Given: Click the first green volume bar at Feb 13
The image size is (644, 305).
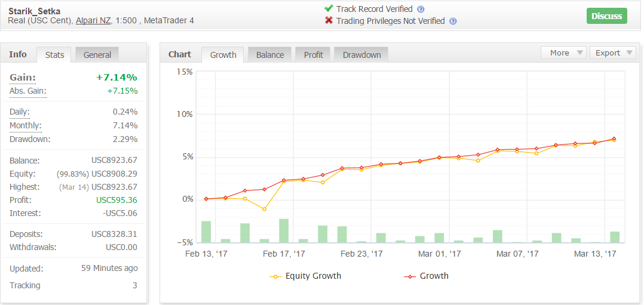Looking at the screenshot, I should click(x=206, y=232).
